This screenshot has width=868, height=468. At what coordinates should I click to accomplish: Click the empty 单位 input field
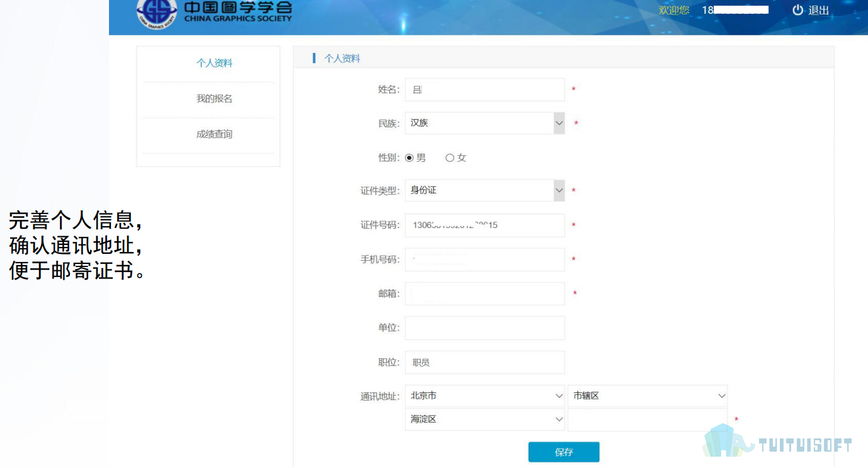coord(485,328)
